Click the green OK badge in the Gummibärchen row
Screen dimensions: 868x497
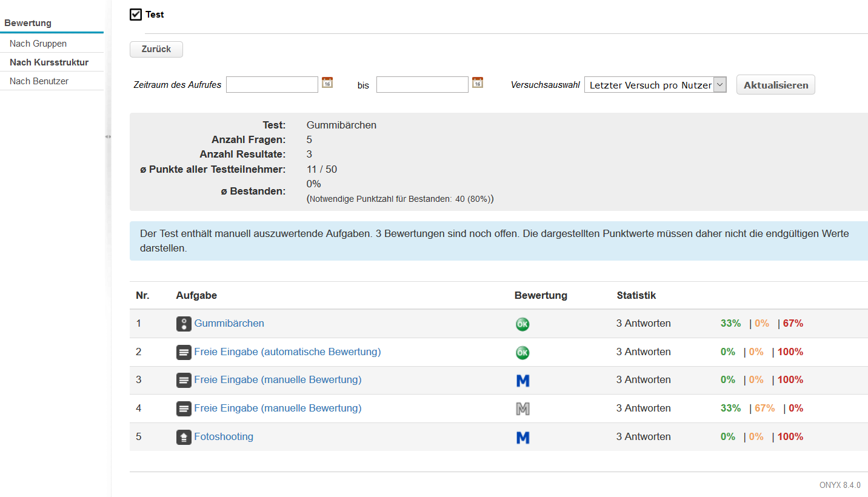pyautogui.click(x=522, y=324)
